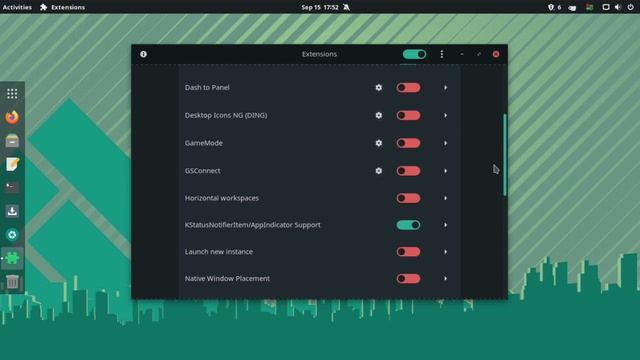
Task: Enable the GSConnect switch
Action: [408, 171]
